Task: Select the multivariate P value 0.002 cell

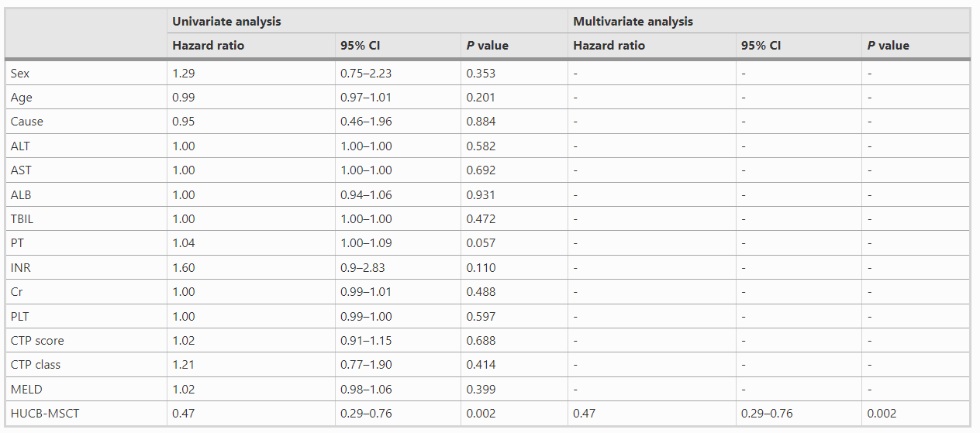Action: click(882, 414)
